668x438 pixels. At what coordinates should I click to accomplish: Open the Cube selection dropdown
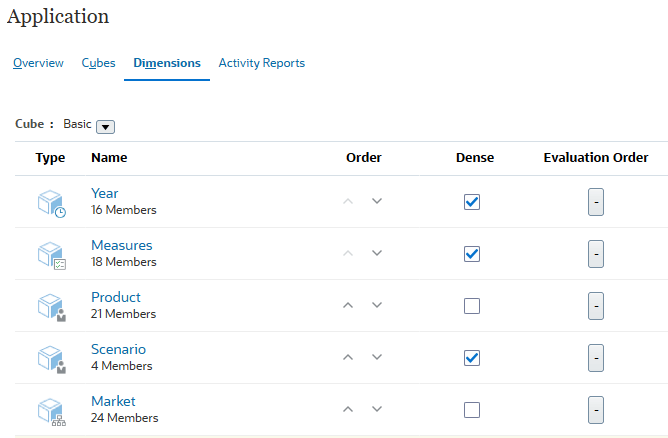(106, 126)
